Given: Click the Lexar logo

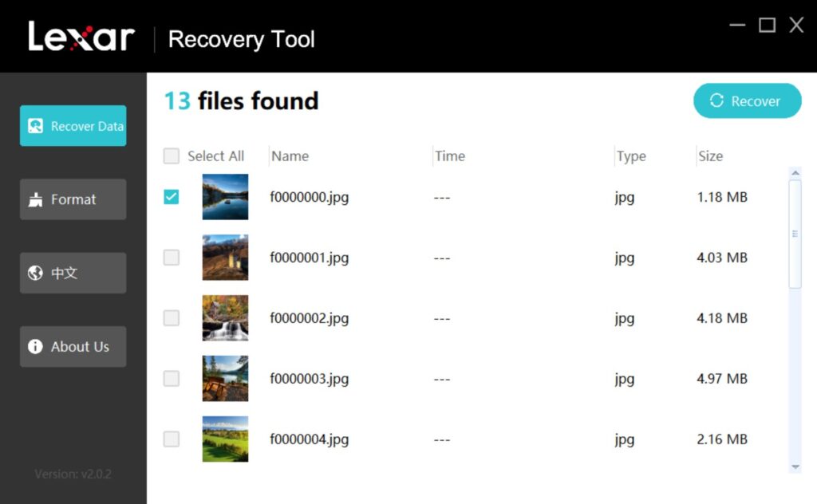Looking at the screenshot, I should point(81,35).
